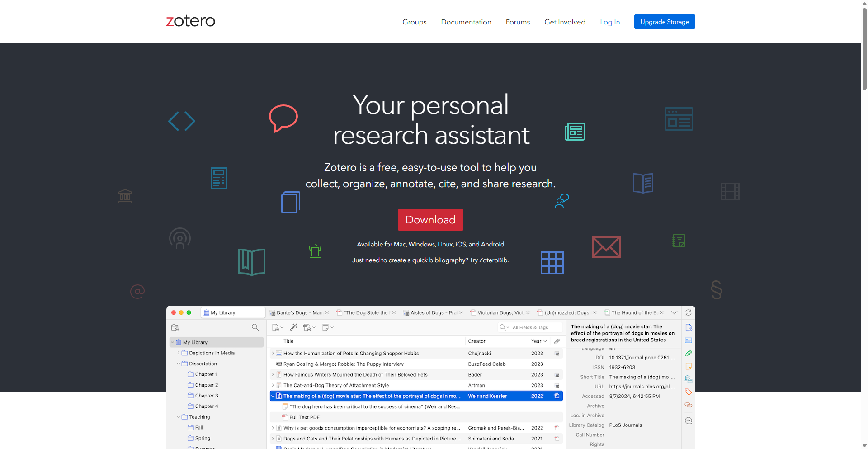Follow the iOS link

click(460, 244)
